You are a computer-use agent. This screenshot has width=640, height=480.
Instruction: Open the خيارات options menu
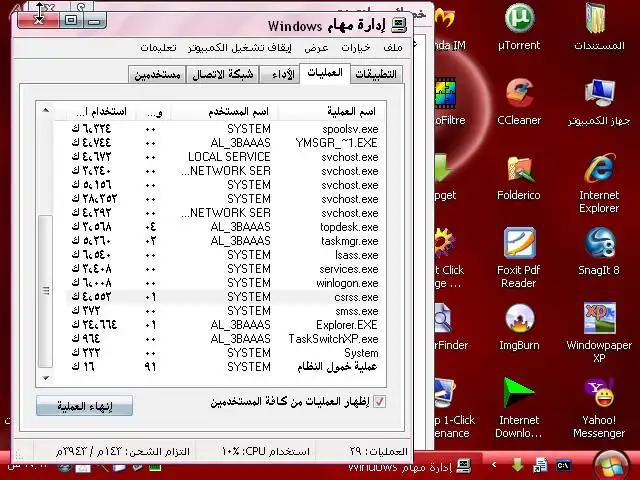coord(356,48)
